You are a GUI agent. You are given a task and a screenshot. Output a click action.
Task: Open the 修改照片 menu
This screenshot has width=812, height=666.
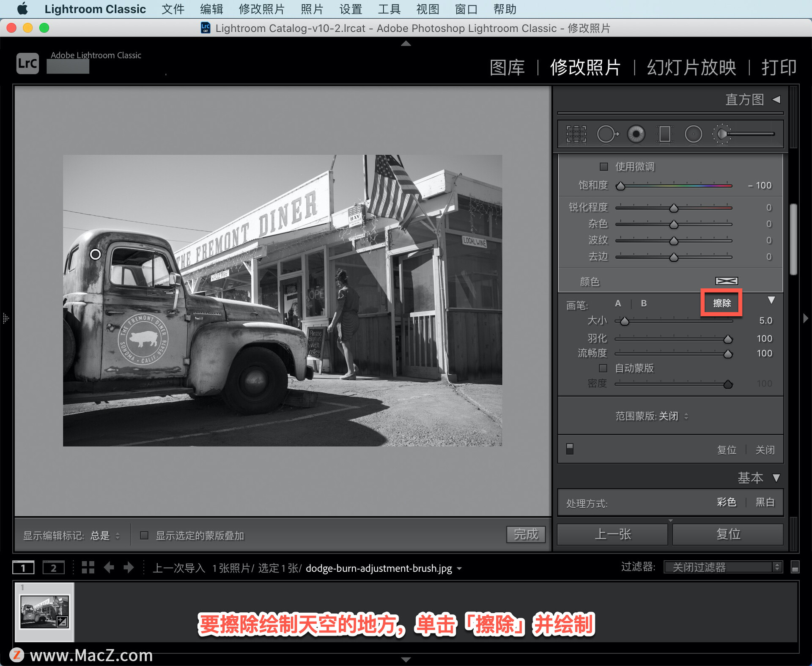pos(262,9)
